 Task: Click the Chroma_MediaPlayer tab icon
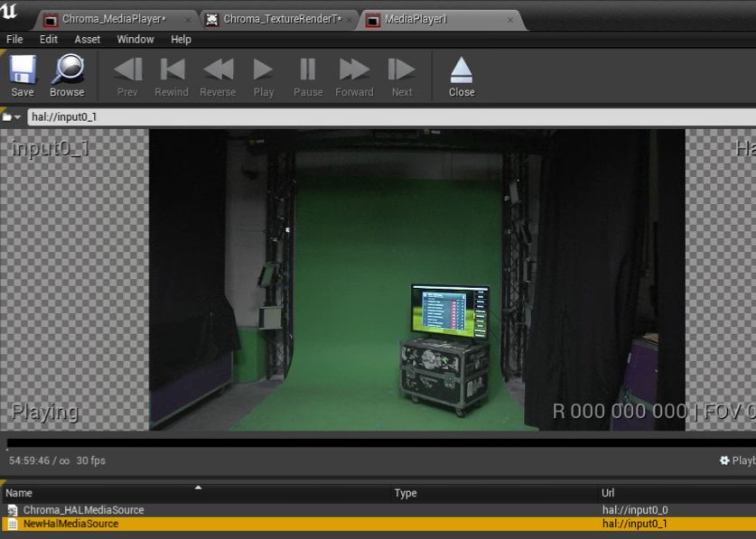pos(51,20)
